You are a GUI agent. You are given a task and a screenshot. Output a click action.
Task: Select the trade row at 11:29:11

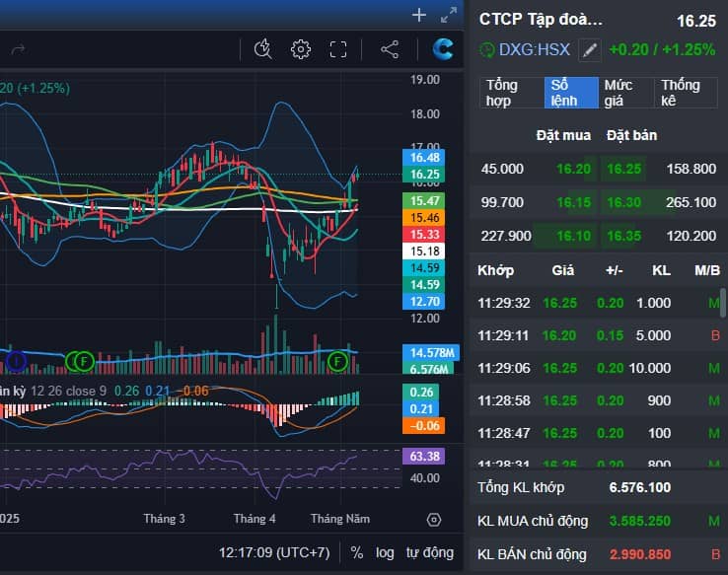point(596,335)
